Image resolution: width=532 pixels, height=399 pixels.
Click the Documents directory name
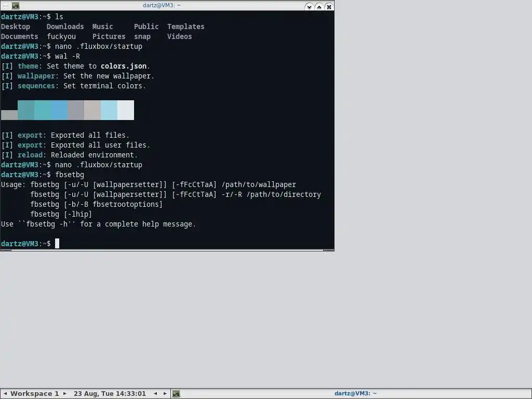point(19,36)
